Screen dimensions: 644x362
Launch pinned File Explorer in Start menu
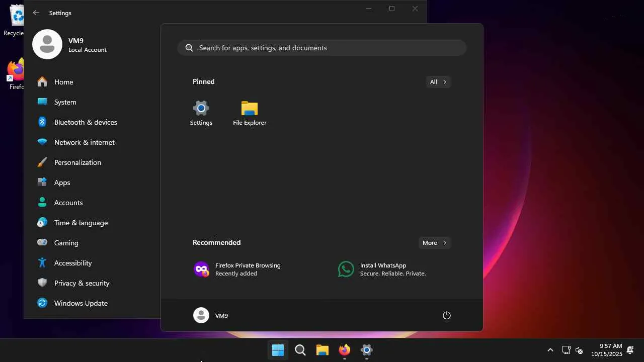(x=250, y=113)
